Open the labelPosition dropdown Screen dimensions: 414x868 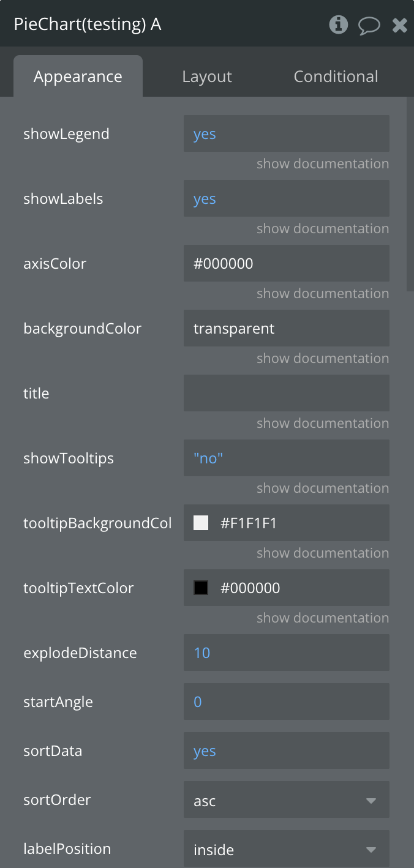click(x=286, y=849)
